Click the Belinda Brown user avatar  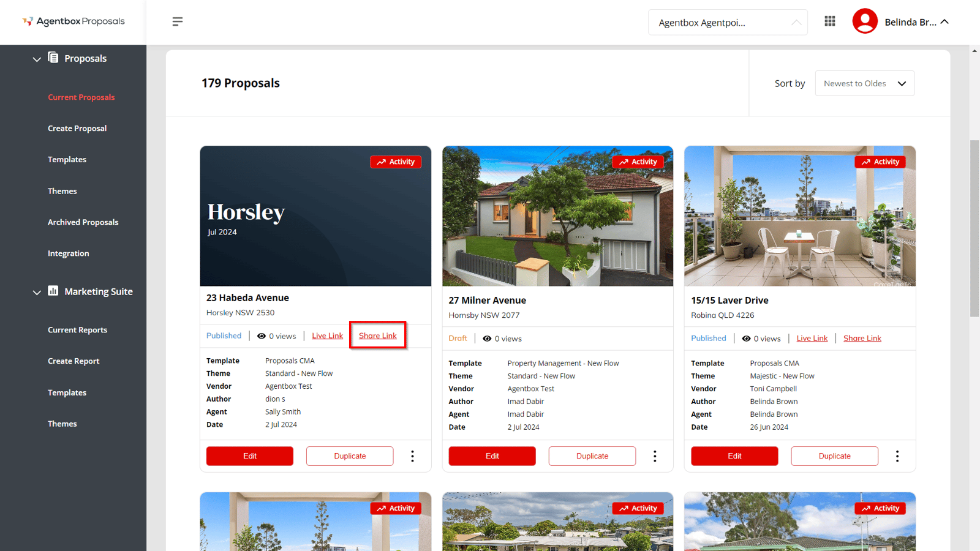[x=865, y=21]
